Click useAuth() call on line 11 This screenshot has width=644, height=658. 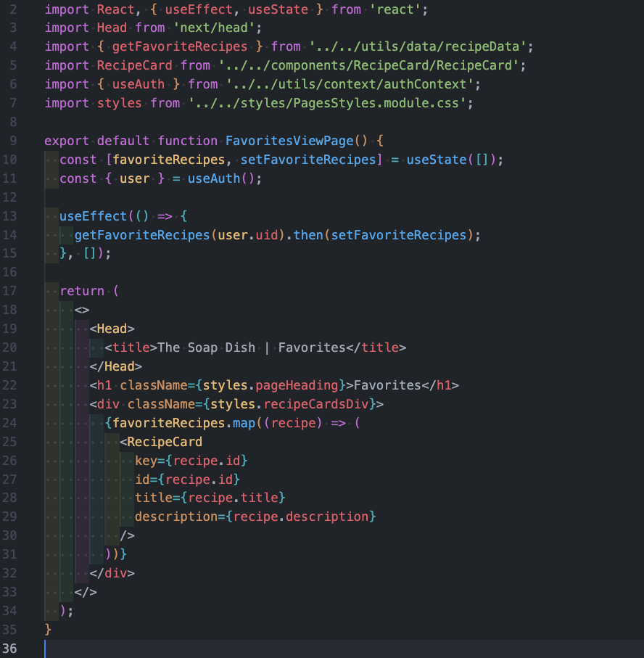coord(221,178)
